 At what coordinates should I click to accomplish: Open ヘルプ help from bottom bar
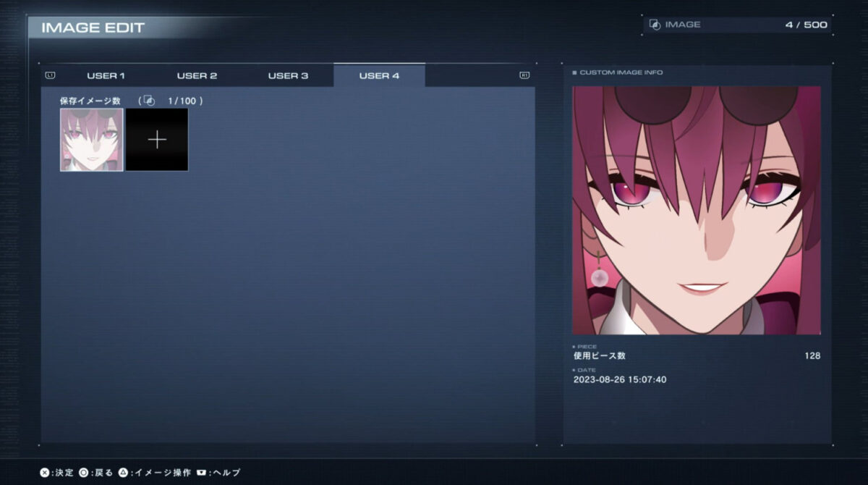[226, 473]
